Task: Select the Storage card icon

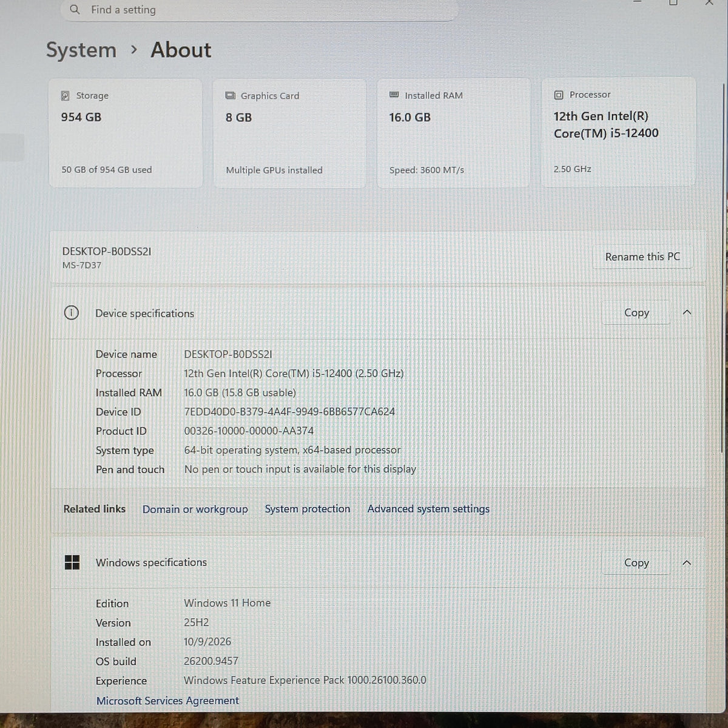Action: [x=66, y=96]
